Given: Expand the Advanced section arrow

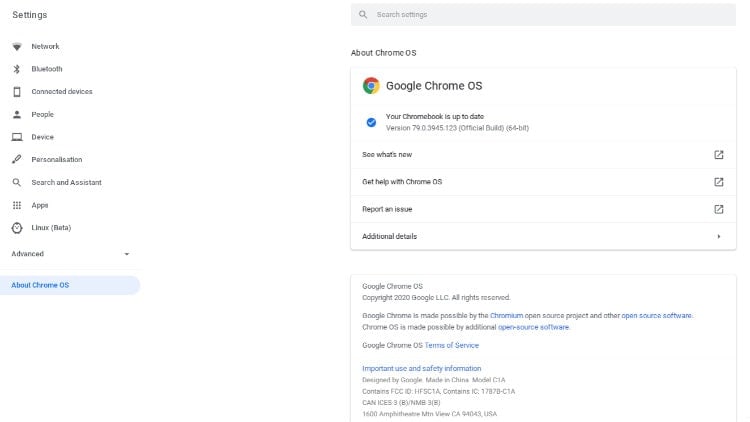Looking at the screenshot, I should tap(127, 254).
